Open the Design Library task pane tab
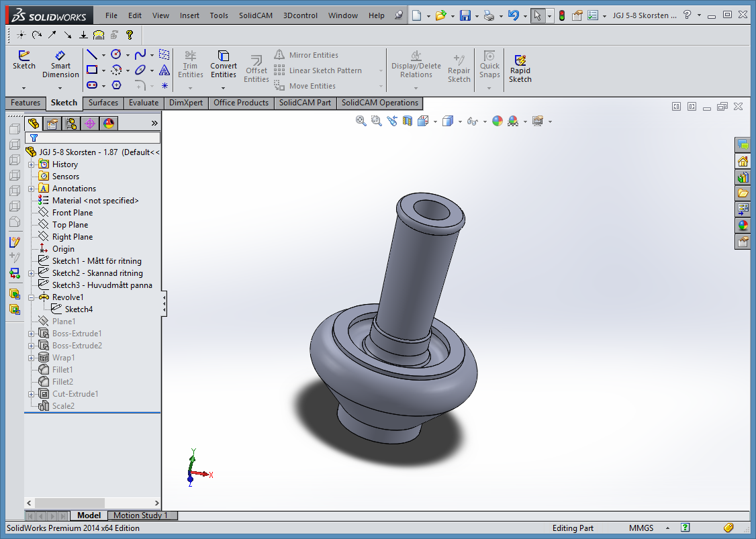The image size is (756, 539). [743, 177]
